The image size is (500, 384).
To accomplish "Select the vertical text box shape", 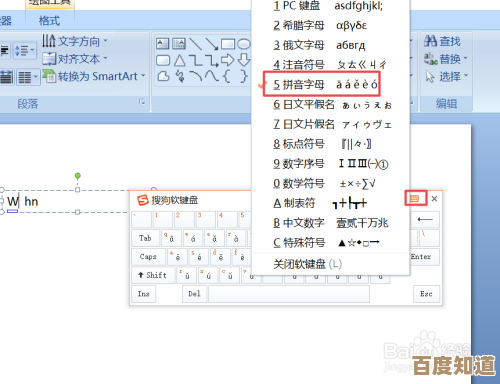I will click(179, 44).
